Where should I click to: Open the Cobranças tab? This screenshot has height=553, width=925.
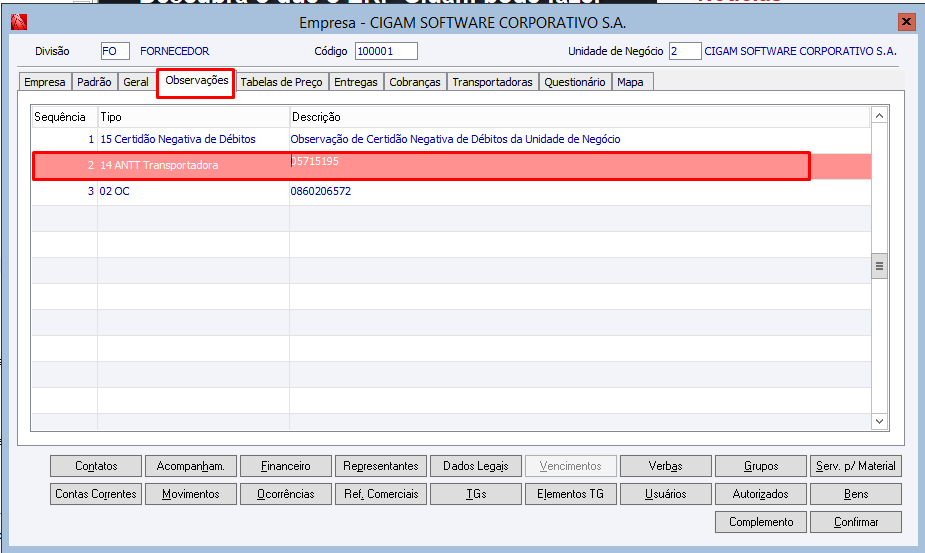(x=415, y=82)
